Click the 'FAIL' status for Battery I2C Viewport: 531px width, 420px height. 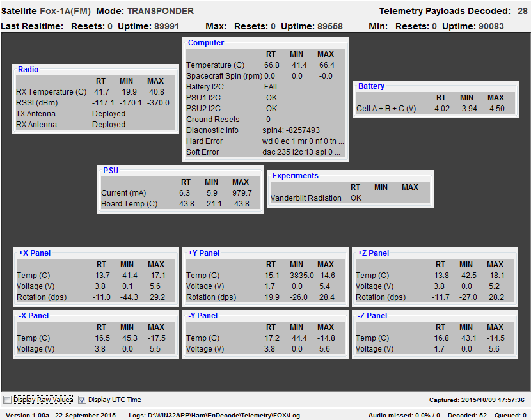[x=272, y=87]
